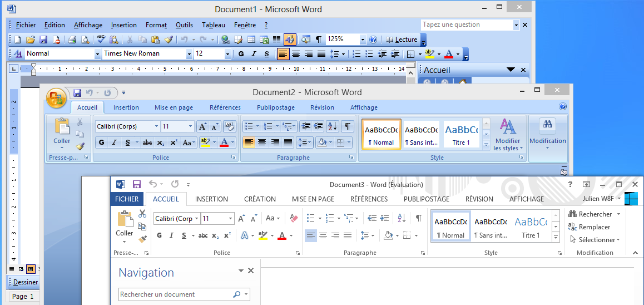Click the Text Effects glowing A in Document3
644x305 pixels.
pyautogui.click(x=244, y=235)
